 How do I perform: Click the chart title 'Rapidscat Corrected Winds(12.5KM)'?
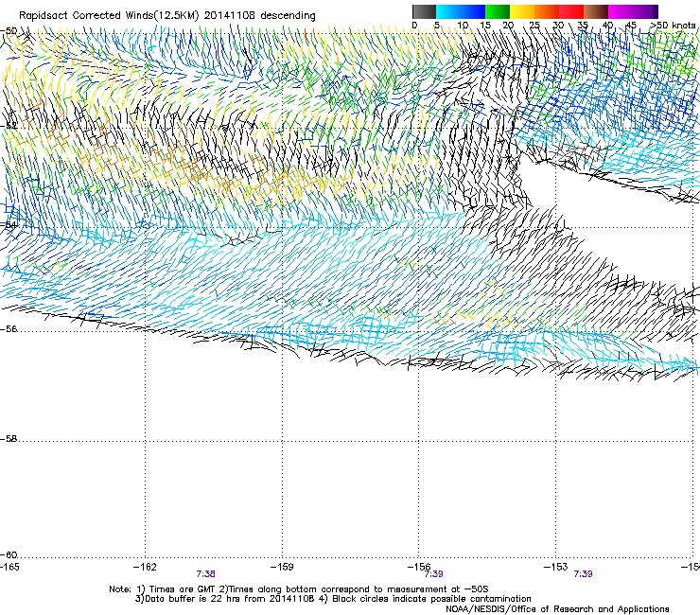pyautogui.click(x=109, y=16)
